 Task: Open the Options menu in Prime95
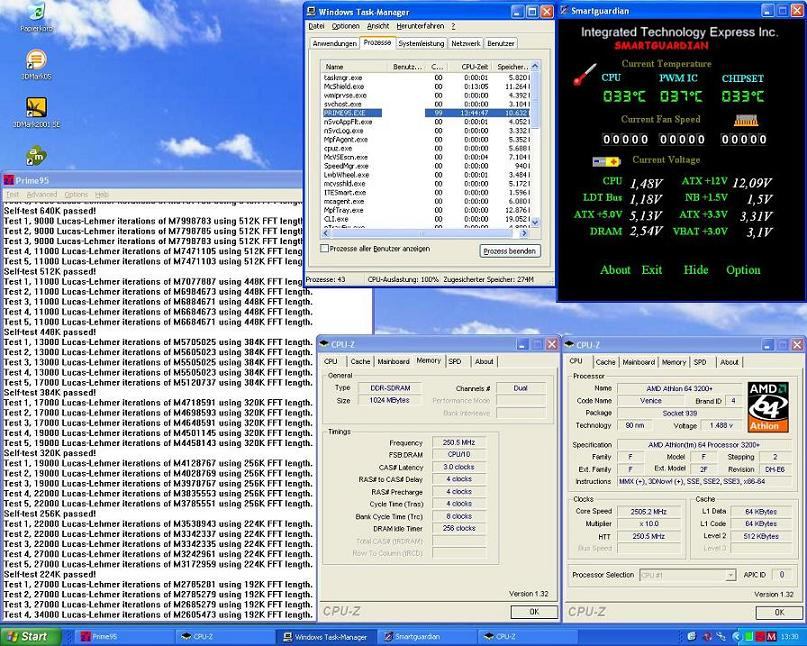pyautogui.click(x=76, y=195)
